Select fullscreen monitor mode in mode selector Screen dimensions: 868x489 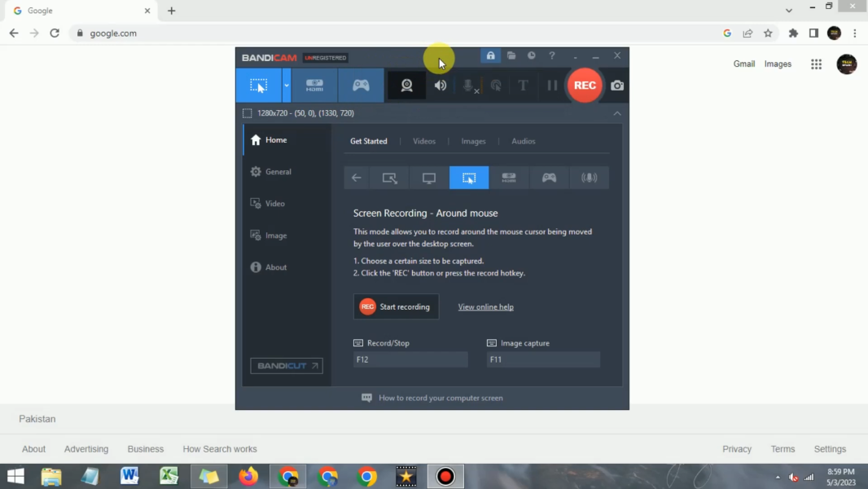pyautogui.click(x=429, y=178)
